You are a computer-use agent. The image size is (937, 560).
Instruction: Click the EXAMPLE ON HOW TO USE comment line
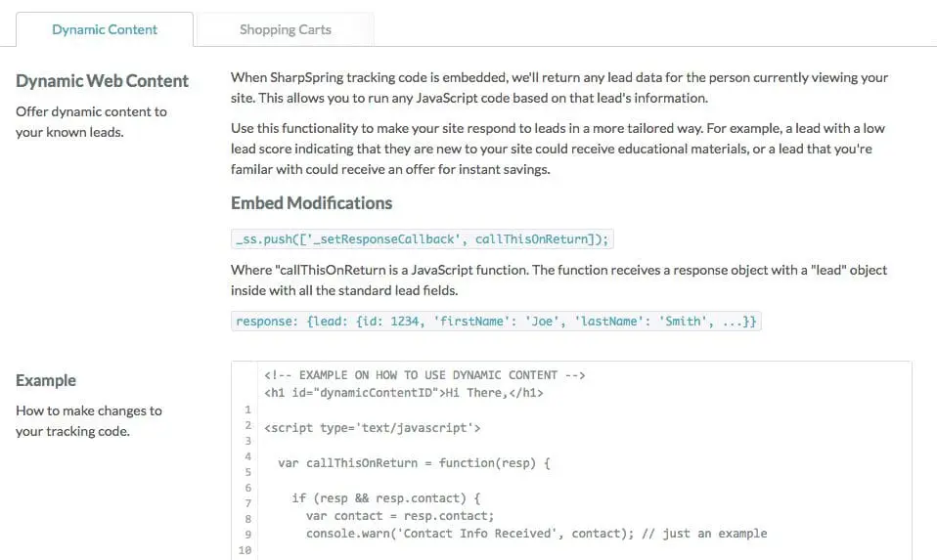pos(424,375)
